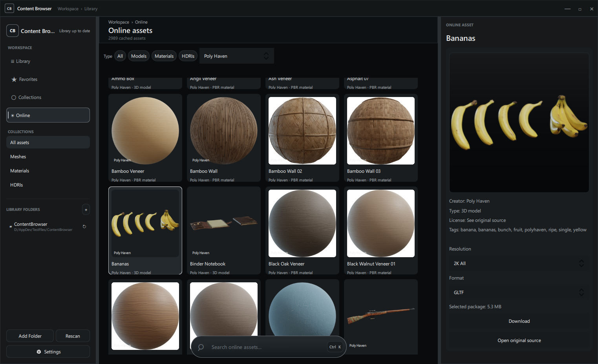
Task: Select All assets collection
Action: pos(48,143)
